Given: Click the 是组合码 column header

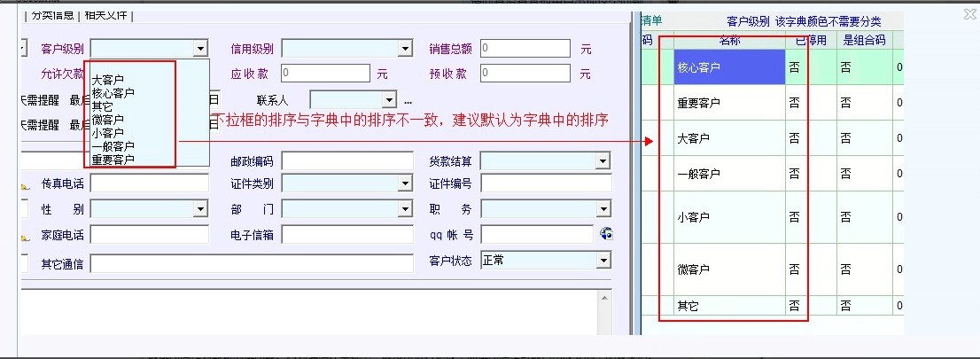Looking at the screenshot, I should click(858, 40).
